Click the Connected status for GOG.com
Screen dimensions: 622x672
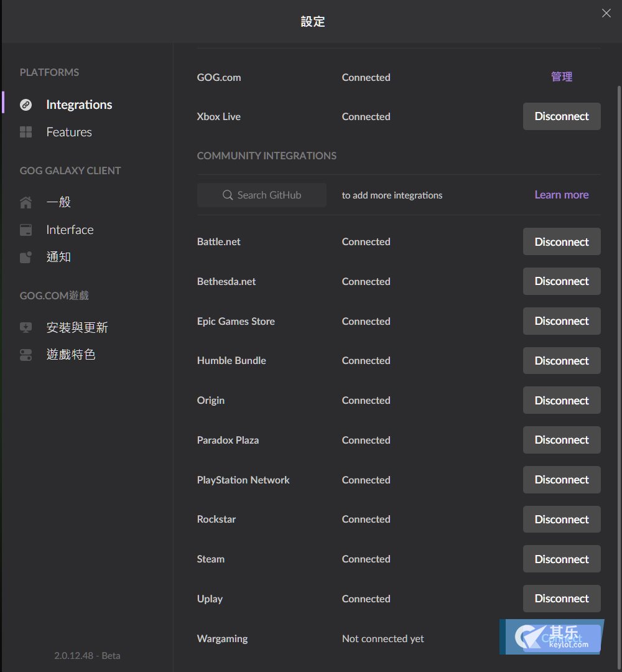point(366,78)
